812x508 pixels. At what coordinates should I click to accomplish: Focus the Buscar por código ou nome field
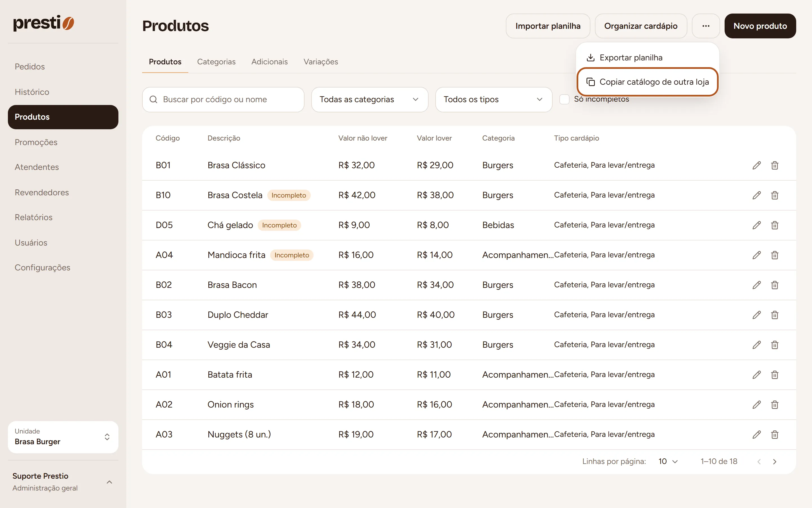223,99
